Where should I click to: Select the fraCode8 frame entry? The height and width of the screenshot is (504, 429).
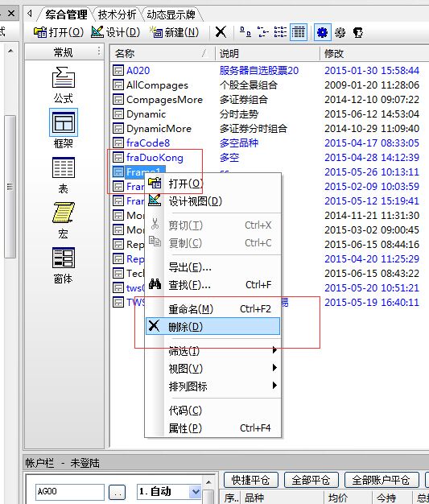pos(148,143)
